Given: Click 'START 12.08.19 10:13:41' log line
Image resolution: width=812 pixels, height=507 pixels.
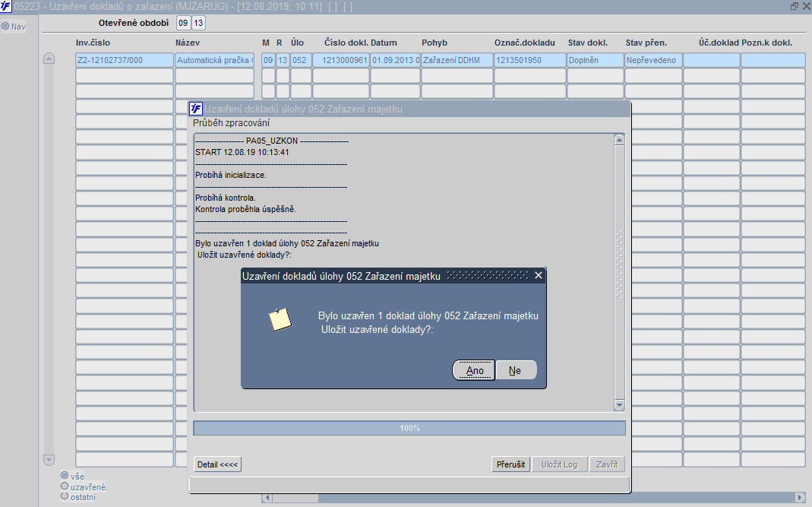Looking at the screenshot, I should point(242,153).
